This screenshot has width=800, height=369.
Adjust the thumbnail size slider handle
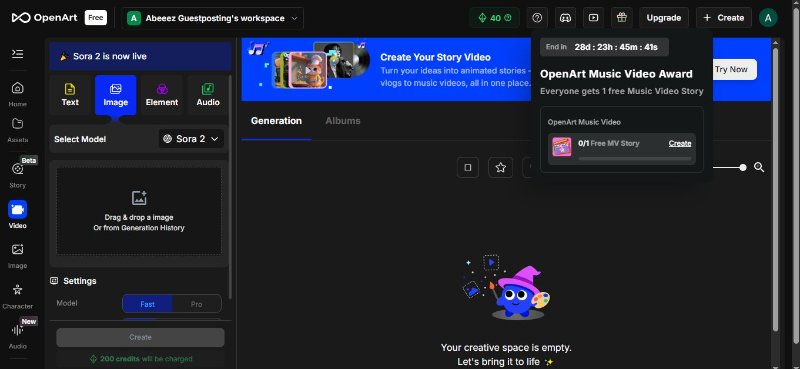click(743, 167)
